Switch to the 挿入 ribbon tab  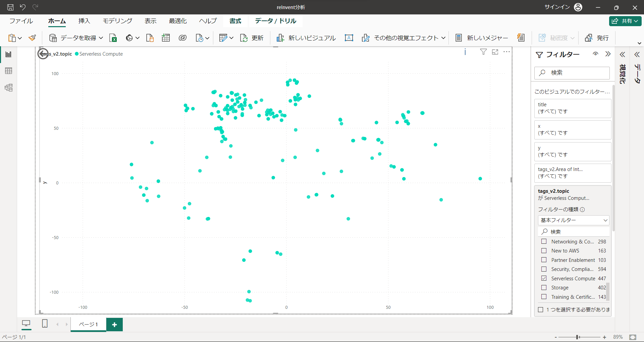84,21
